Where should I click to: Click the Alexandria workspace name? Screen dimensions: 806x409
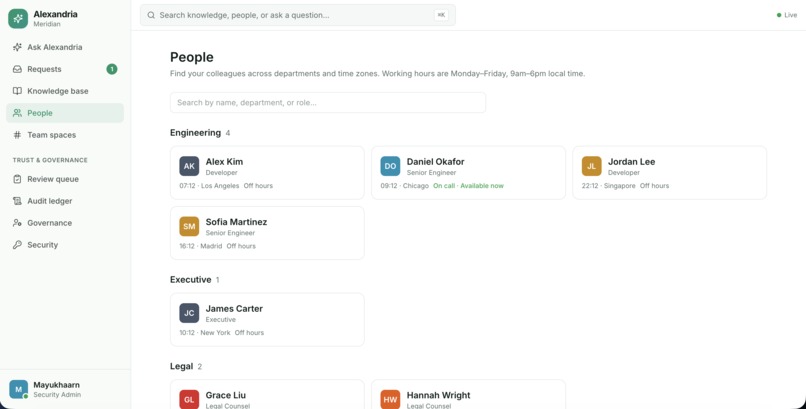[x=56, y=14]
